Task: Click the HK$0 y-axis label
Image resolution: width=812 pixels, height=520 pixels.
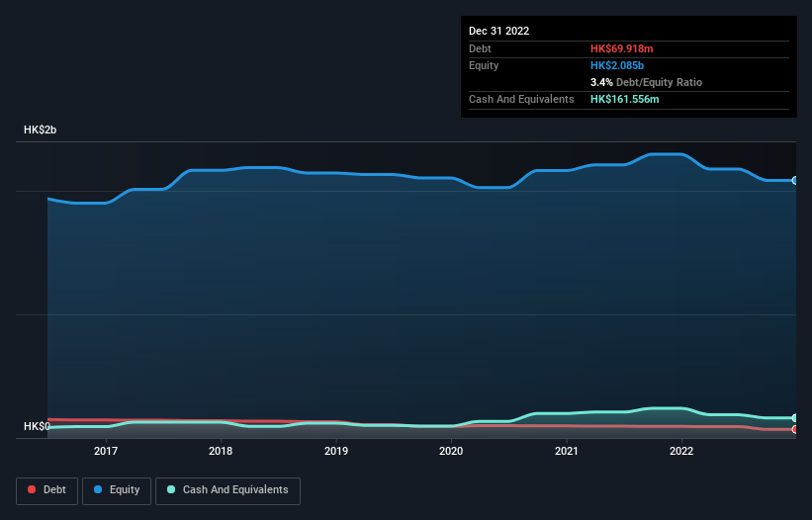Action: click(x=37, y=426)
